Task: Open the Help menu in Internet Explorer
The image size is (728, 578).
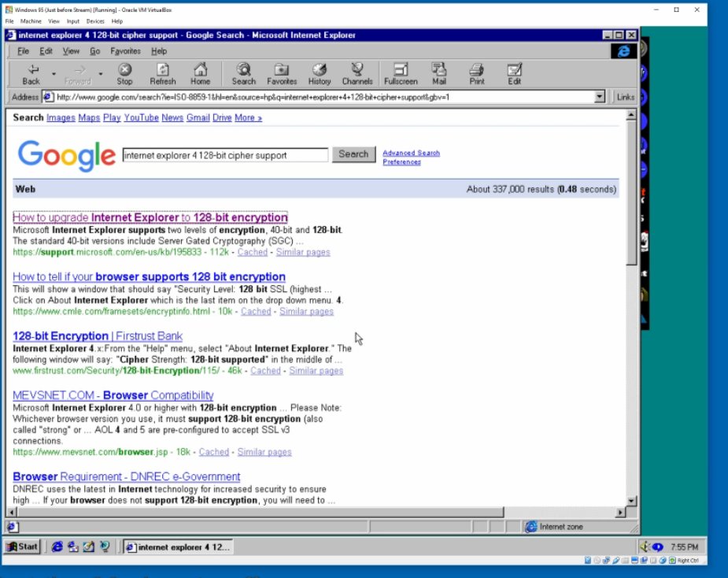Action: (159, 51)
